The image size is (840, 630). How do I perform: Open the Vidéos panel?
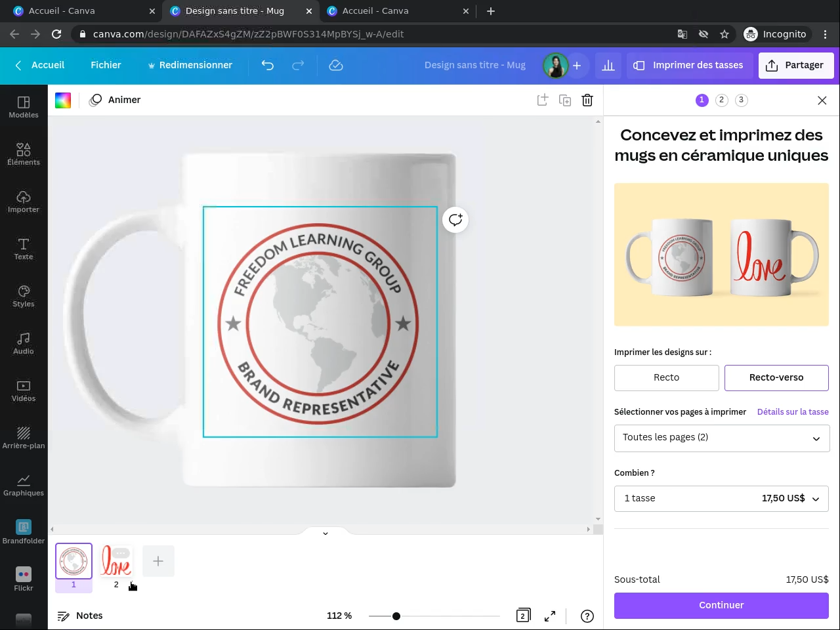24,390
